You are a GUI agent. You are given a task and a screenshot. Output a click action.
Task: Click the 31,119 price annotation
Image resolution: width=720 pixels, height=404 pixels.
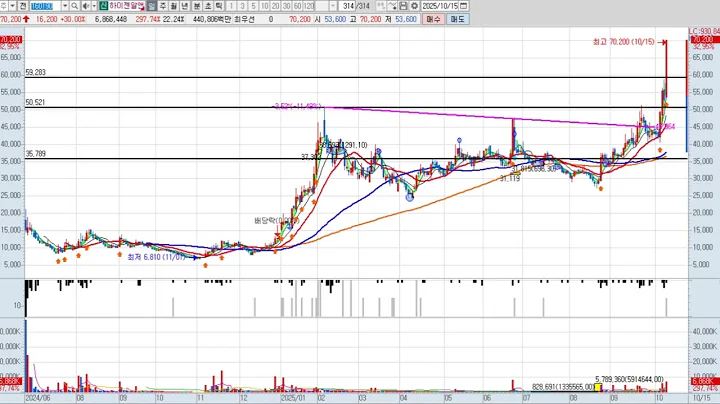[x=510, y=179]
